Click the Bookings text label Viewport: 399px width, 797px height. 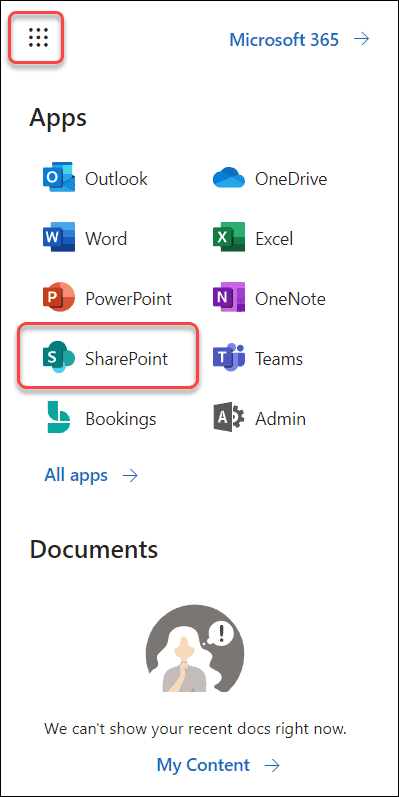tap(121, 419)
